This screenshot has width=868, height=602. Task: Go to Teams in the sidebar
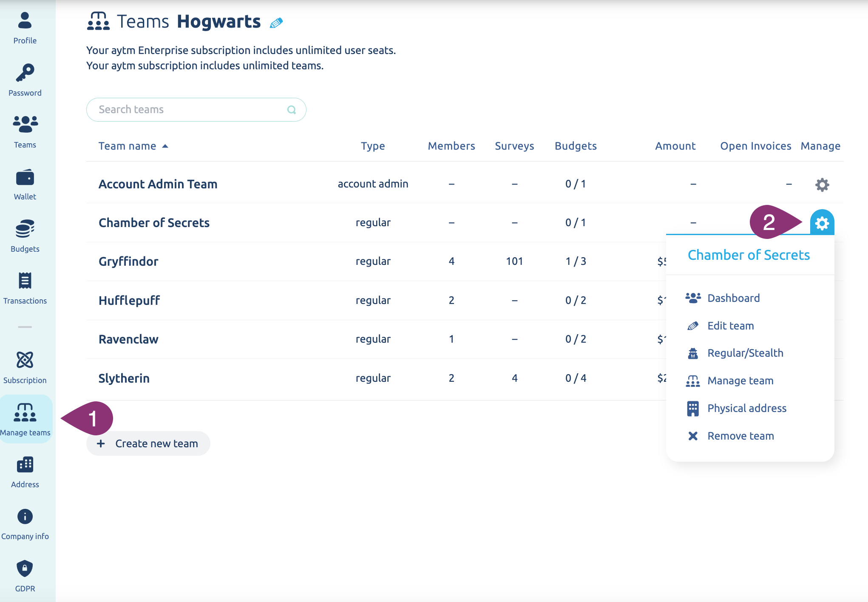click(x=25, y=132)
